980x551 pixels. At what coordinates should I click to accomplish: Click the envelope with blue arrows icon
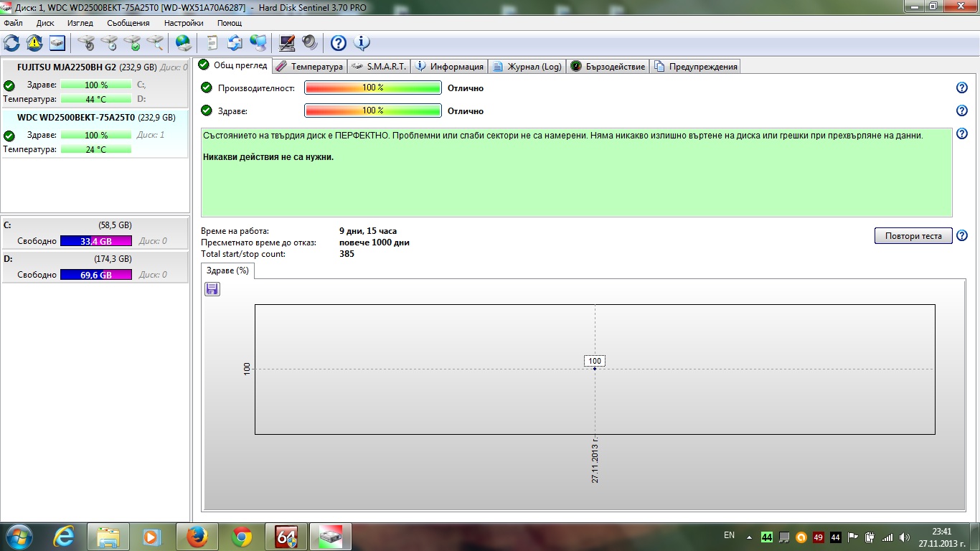(x=235, y=43)
